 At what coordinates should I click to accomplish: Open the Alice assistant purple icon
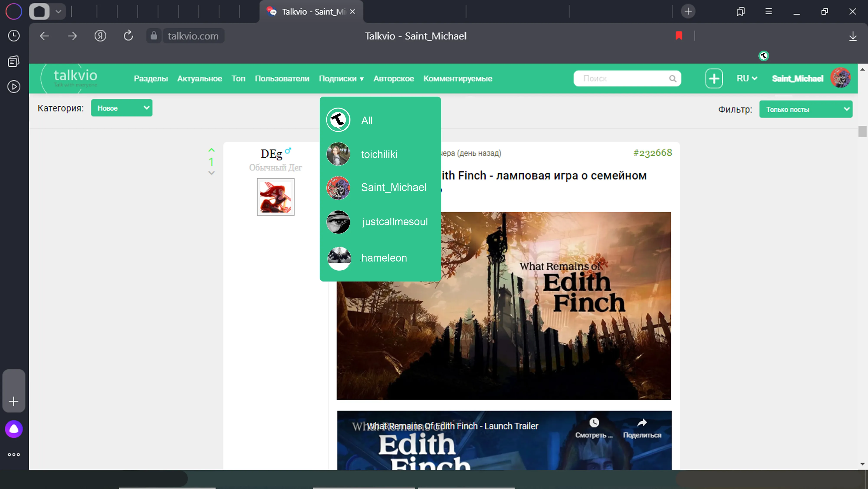(14, 429)
